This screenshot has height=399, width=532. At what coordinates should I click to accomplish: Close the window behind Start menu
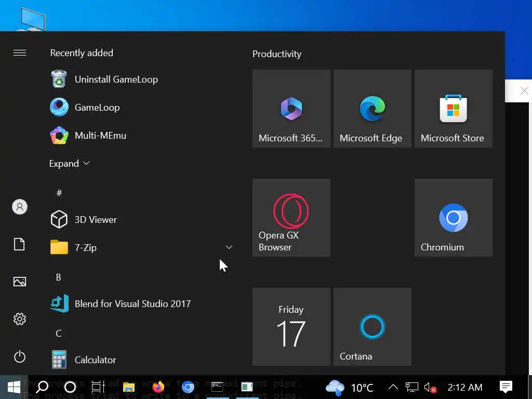pyautogui.click(x=524, y=90)
